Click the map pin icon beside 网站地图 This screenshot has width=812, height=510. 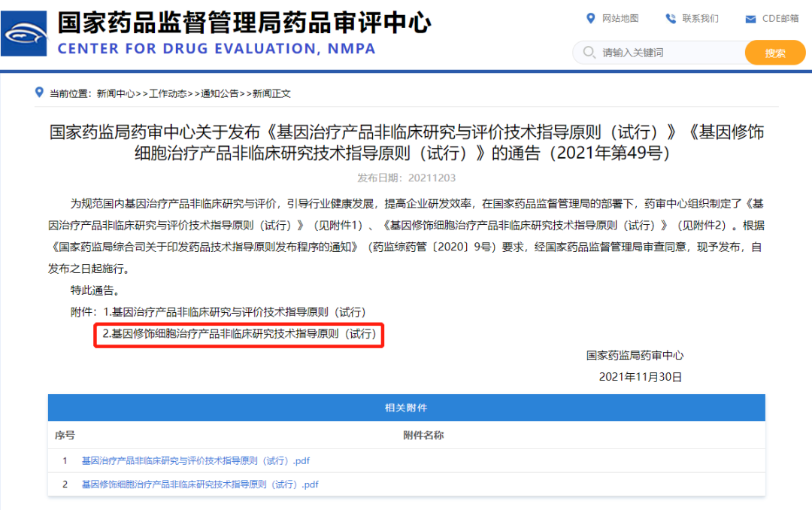[x=590, y=19]
